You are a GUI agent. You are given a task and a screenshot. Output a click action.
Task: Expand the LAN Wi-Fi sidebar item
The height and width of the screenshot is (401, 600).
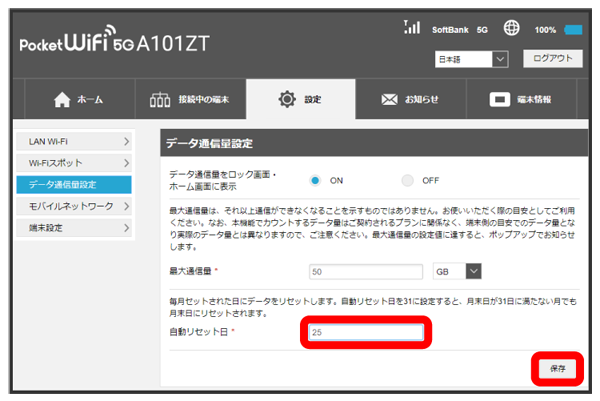pyautogui.click(x=73, y=140)
